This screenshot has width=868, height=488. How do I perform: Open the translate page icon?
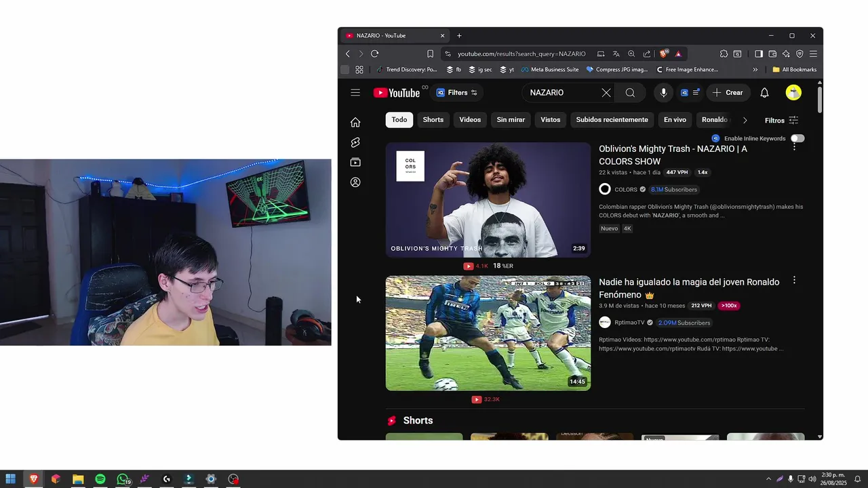pyautogui.click(x=616, y=54)
